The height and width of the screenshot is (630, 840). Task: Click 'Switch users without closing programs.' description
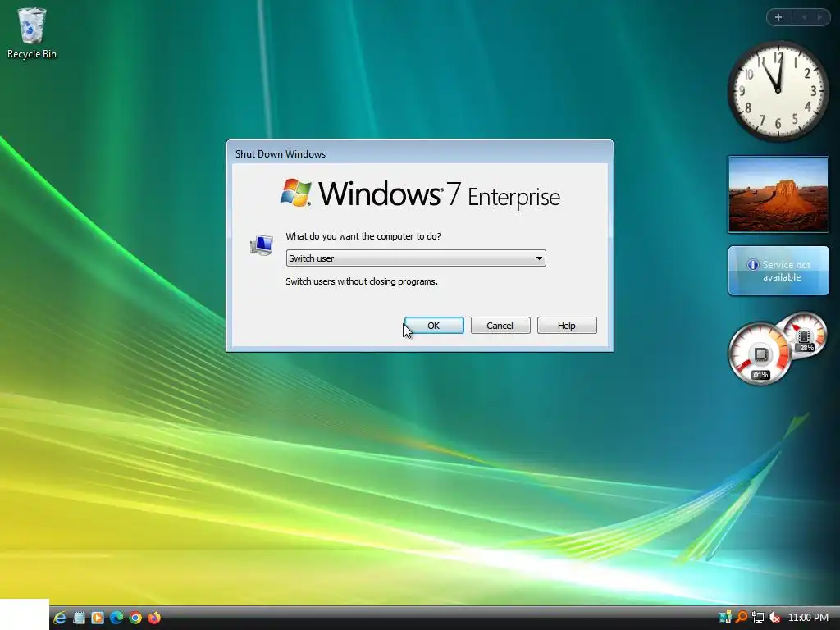[x=362, y=281]
